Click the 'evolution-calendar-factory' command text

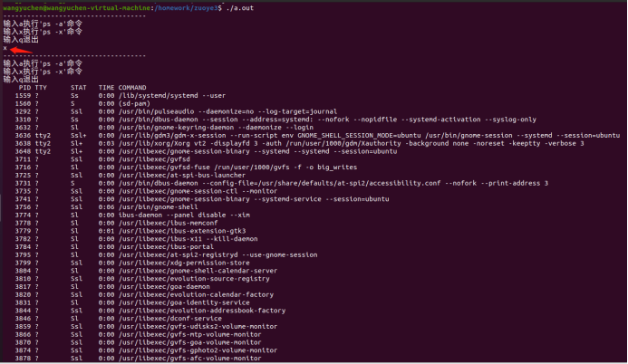pos(196,295)
